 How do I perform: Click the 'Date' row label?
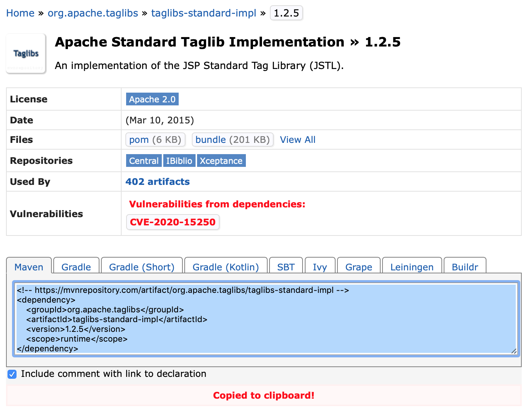pyautogui.click(x=21, y=120)
